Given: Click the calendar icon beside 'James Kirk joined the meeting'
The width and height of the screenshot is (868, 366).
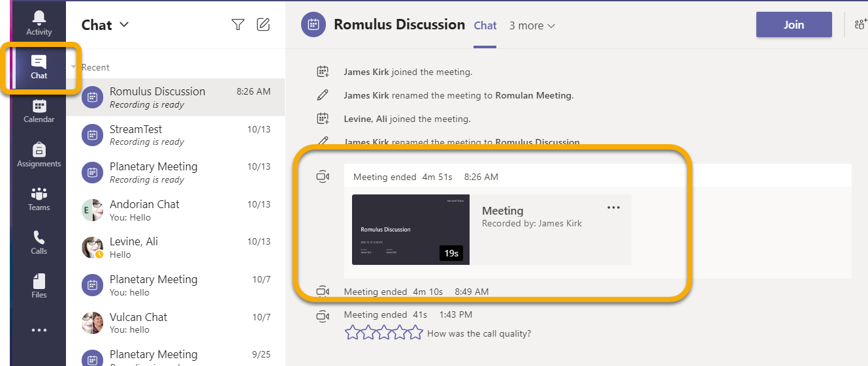Looking at the screenshot, I should 322,72.
